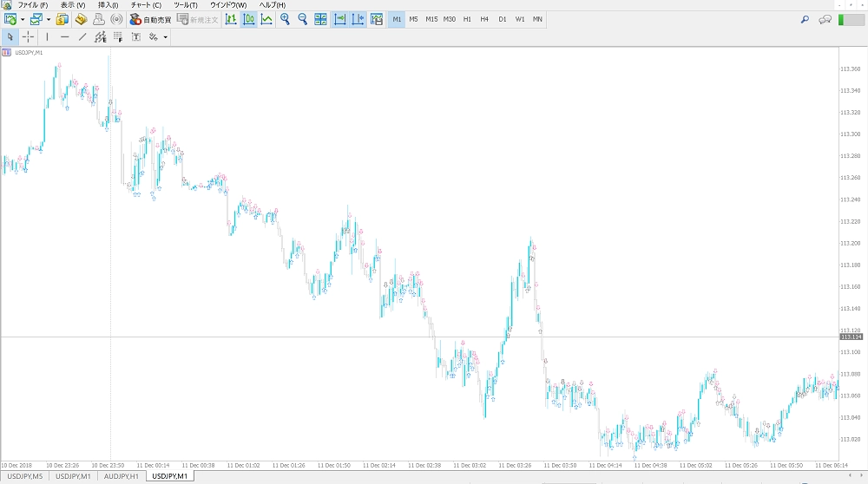The height and width of the screenshot is (484, 868).
Task: Zoom out of the chart
Action: coord(302,19)
